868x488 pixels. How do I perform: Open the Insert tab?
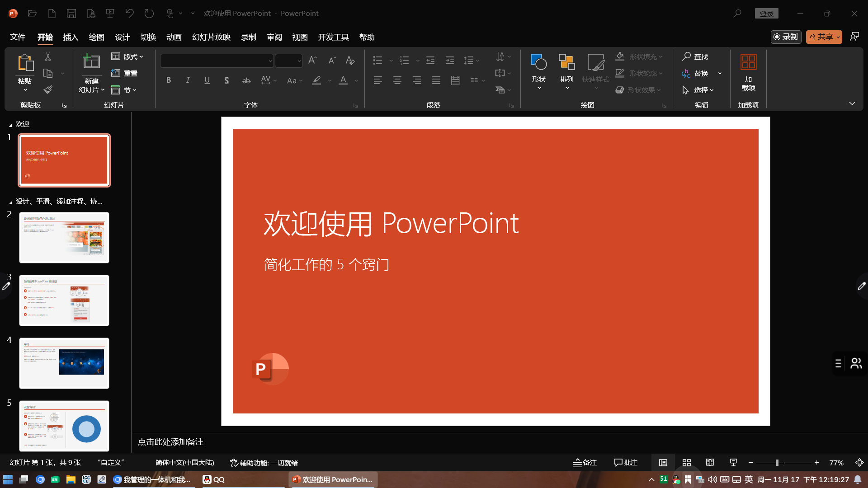click(71, 37)
